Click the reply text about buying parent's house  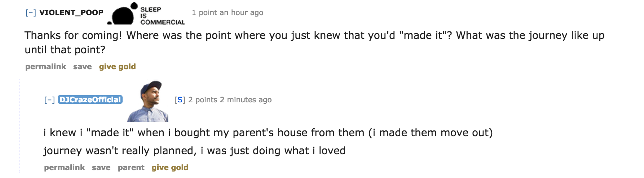point(268,133)
